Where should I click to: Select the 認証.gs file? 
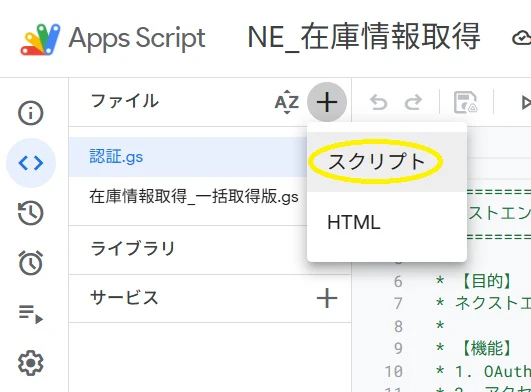(188, 157)
